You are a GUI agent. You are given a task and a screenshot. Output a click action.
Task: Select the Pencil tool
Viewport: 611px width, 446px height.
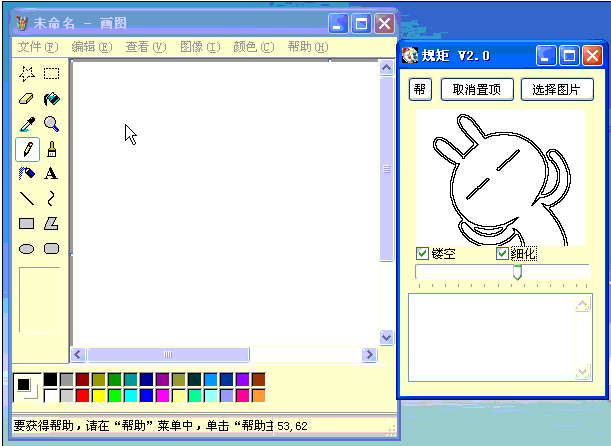27,149
